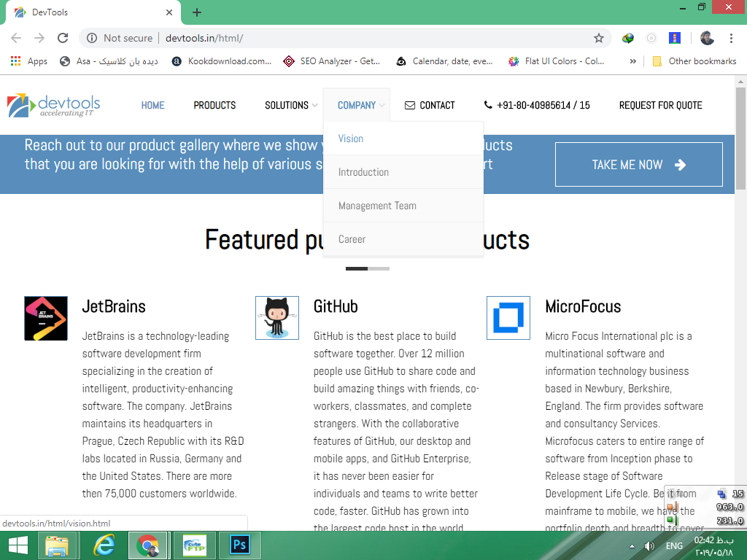The width and height of the screenshot is (747, 560).
Task: Open a new tab with plus button
Action: pos(197,12)
